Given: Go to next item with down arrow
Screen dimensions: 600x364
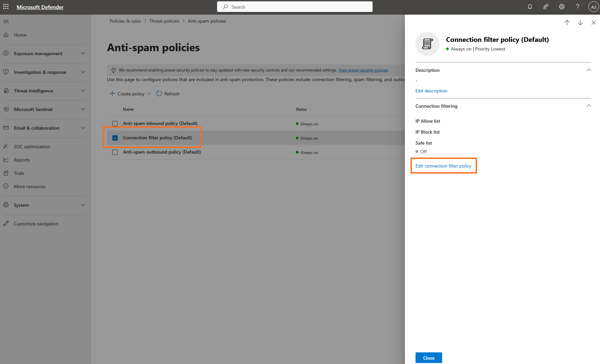Looking at the screenshot, I should point(580,23).
